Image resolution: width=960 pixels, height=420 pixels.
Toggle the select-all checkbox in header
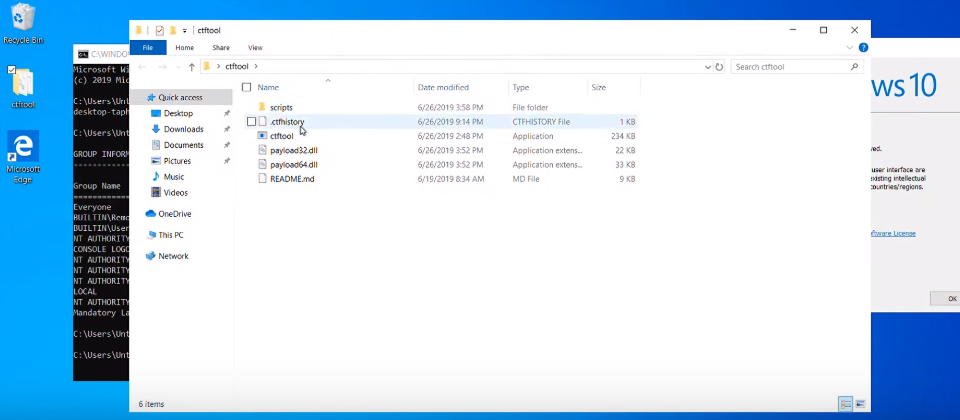247,88
